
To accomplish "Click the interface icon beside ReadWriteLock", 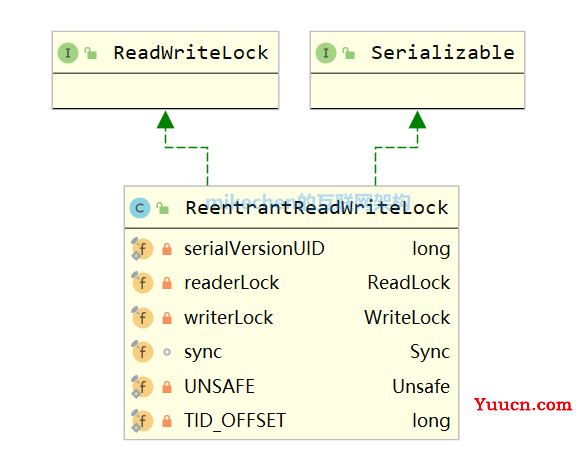I will 68,53.
